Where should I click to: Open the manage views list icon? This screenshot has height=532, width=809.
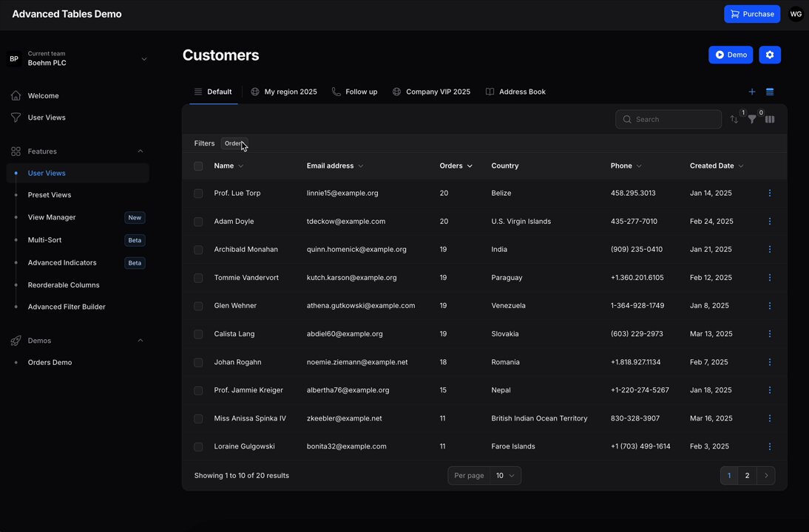[x=770, y=92]
